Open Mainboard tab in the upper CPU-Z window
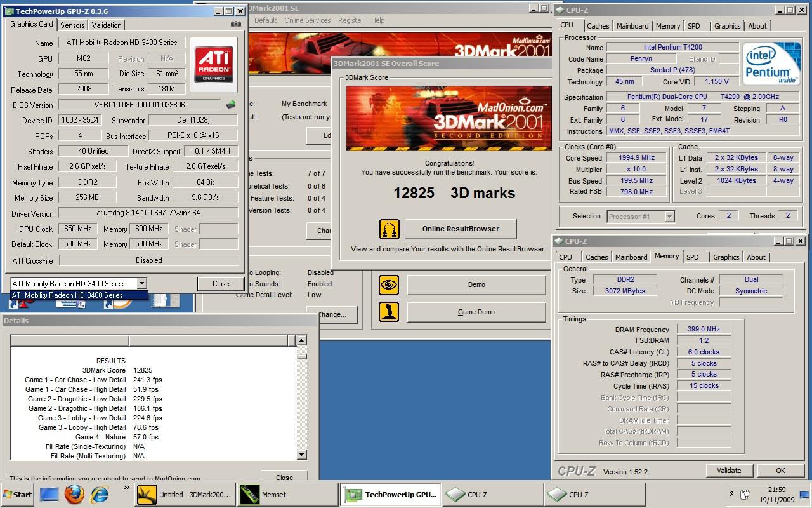This screenshot has width=812, height=508. [632, 26]
